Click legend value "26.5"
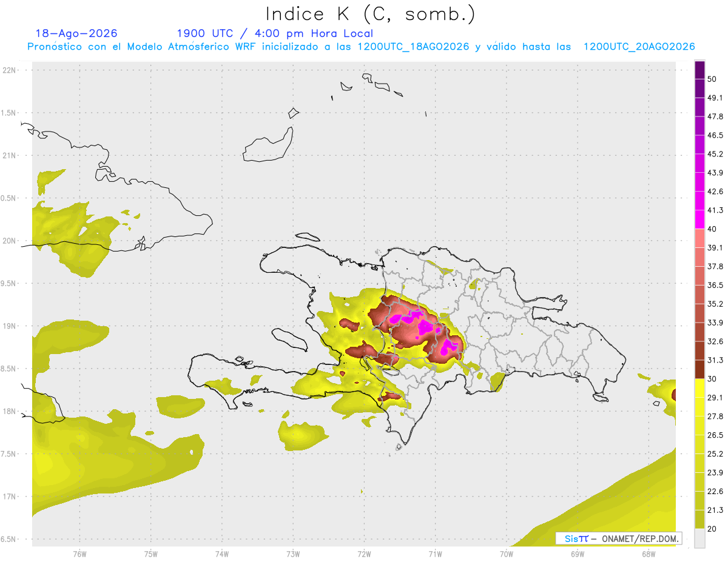 coord(715,435)
